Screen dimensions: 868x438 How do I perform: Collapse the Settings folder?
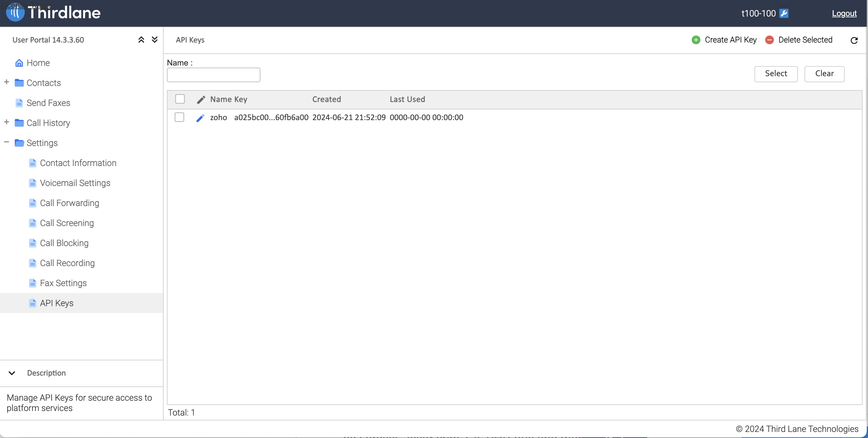click(x=6, y=142)
